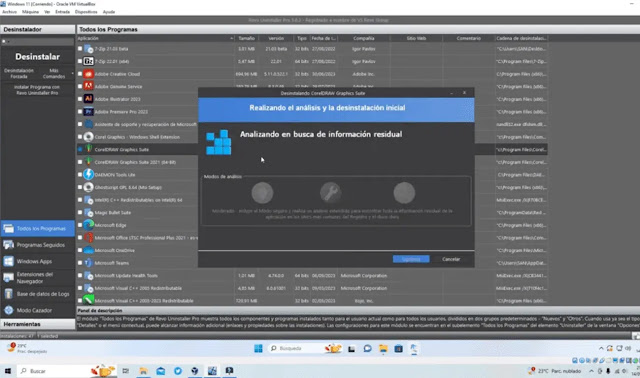Open Programas Seguidos in the sidebar

coord(37,245)
